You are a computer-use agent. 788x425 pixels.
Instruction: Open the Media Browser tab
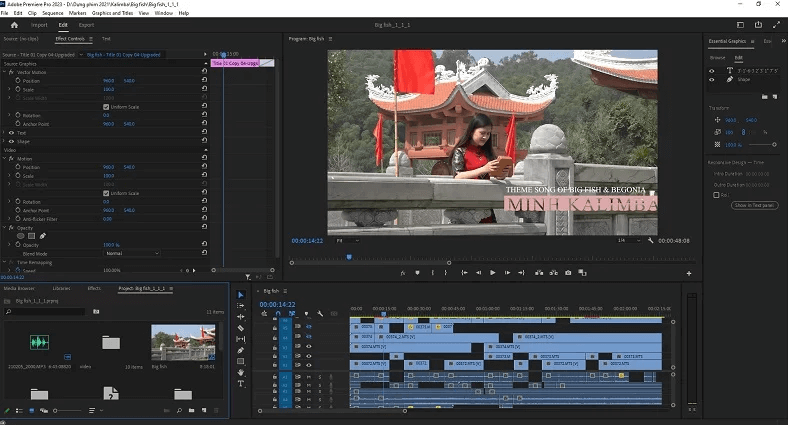click(x=19, y=288)
